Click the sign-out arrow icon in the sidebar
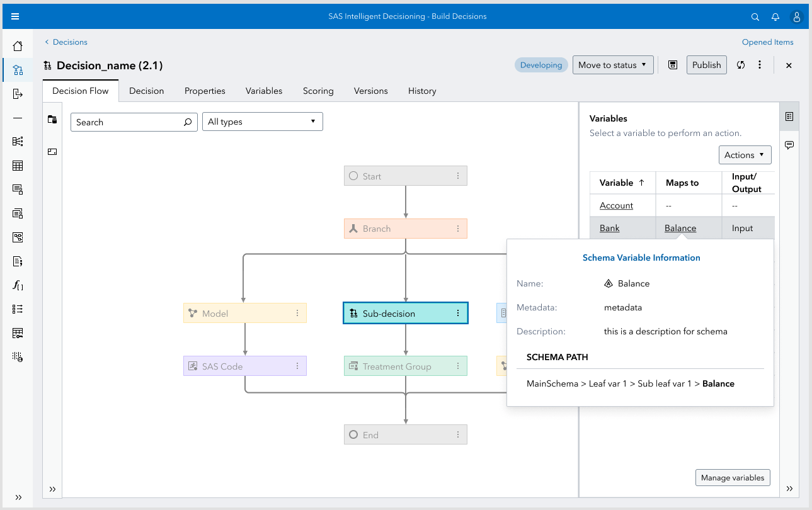This screenshot has width=812, height=510. tap(18, 94)
